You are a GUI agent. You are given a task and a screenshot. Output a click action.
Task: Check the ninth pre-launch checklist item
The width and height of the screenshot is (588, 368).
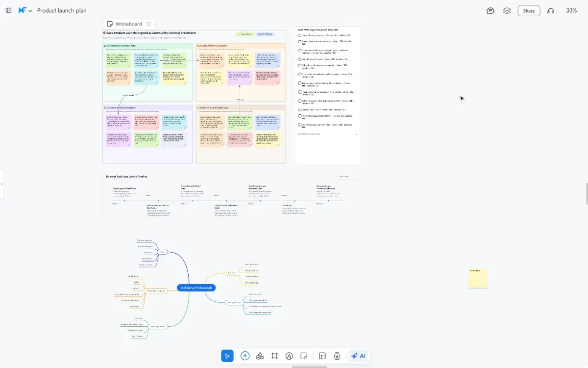click(300, 101)
